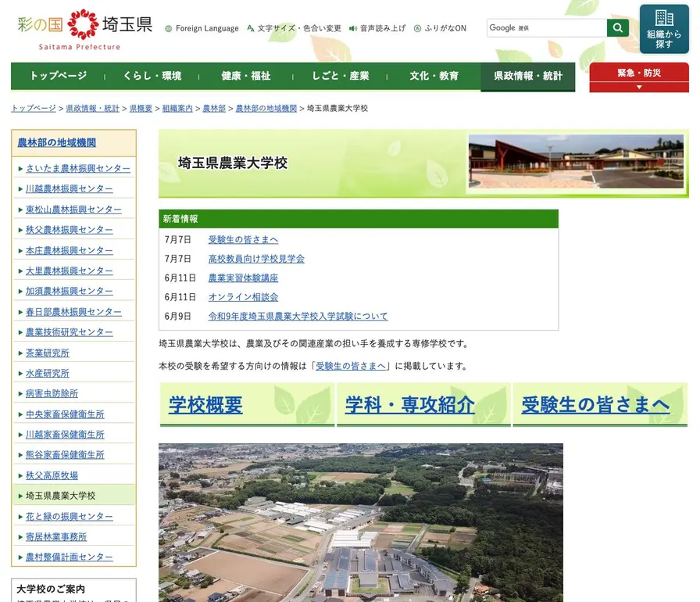Open 寄居林業事務所 in sidebar
Screen dimensions: 700x602
coord(56,537)
